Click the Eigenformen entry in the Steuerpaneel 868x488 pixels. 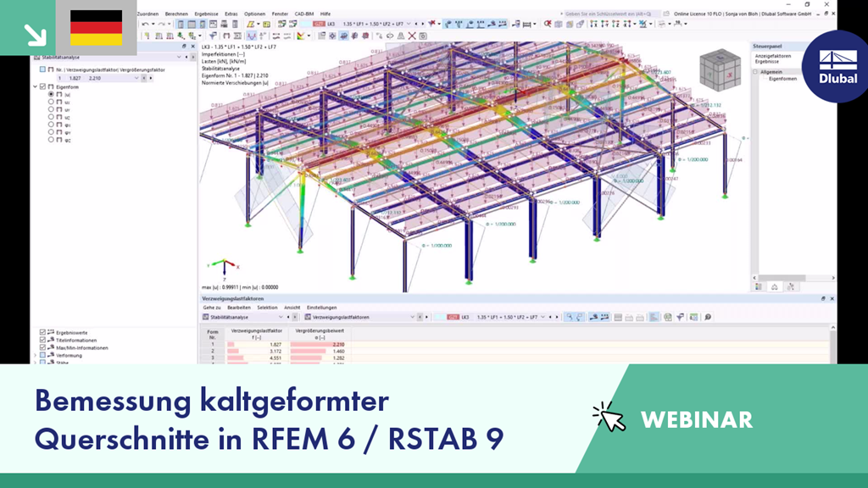click(x=783, y=78)
